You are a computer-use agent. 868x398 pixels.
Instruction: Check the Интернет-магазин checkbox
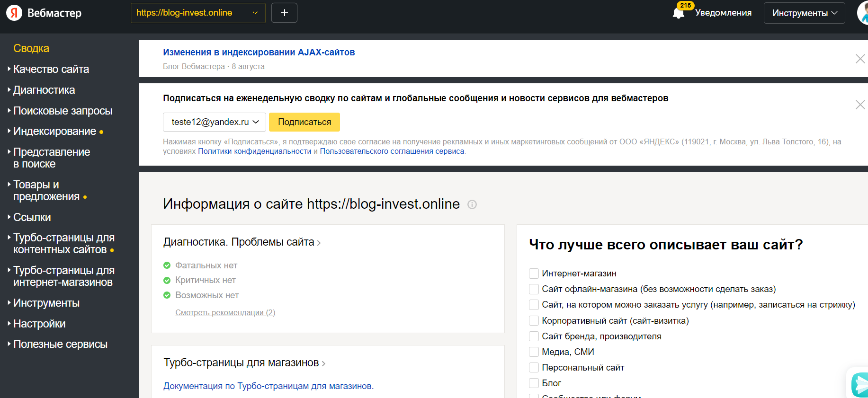[x=534, y=274]
